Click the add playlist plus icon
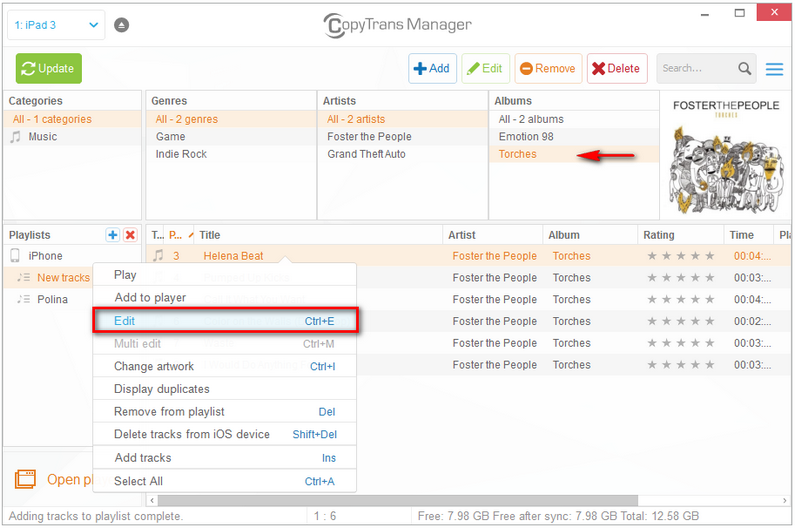This screenshot has height=528, width=795. coord(113,235)
